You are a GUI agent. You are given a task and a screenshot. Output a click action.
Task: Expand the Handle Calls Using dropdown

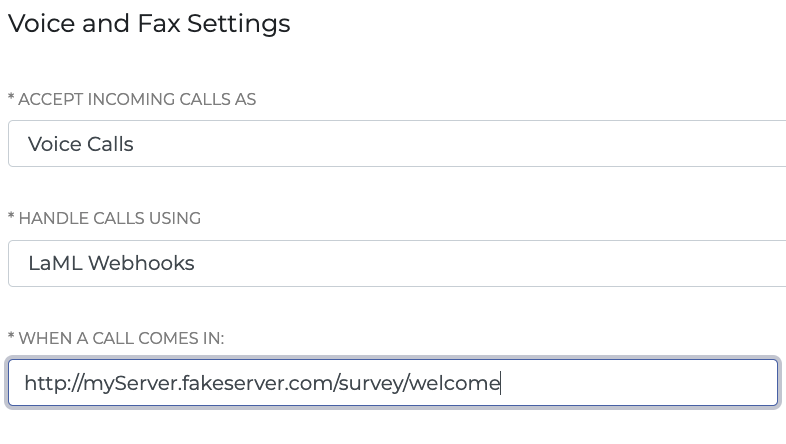(397, 263)
